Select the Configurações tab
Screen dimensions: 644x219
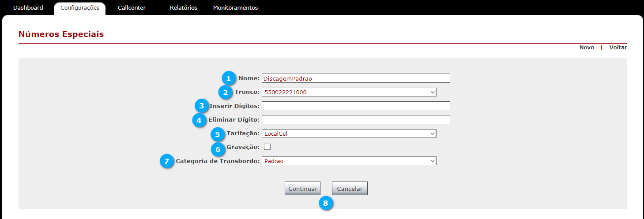tap(80, 8)
